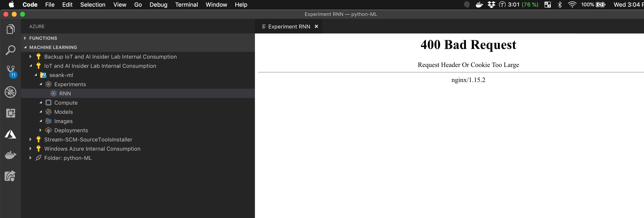Select the Azure view icon in activity bar
Viewport: 644px width, 218px height.
[10, 134]
